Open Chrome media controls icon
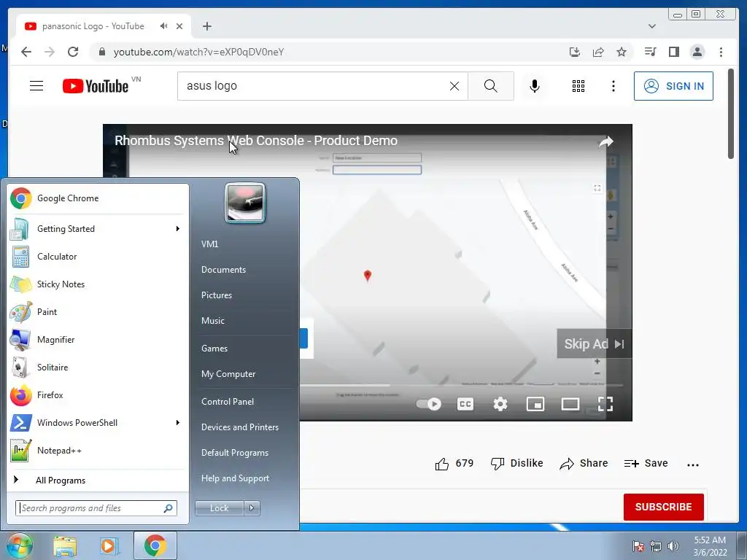747x560 pixels. click(x=650, y=52)
